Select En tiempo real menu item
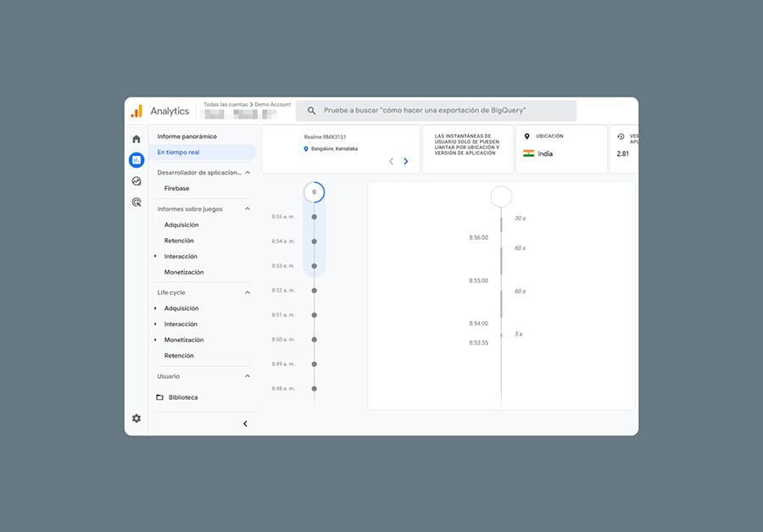Viewport: 763px width, 532px height. coord(179,152)
